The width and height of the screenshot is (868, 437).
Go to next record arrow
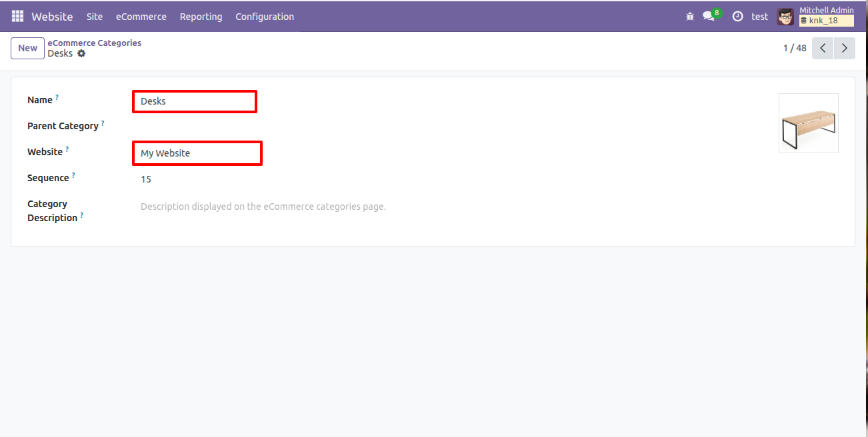coord(845,48)
